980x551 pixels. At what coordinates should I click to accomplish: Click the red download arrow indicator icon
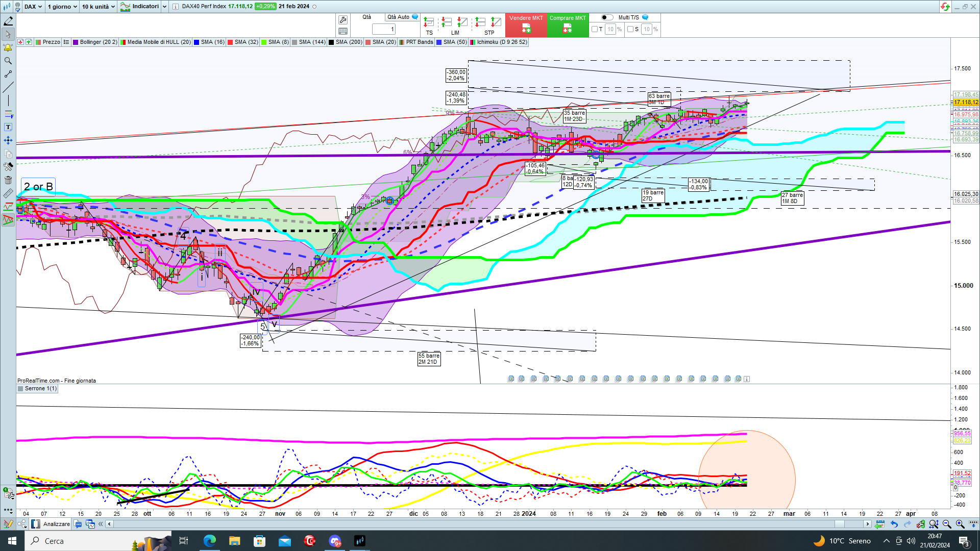pyautogui.click(x=20, y=42)
